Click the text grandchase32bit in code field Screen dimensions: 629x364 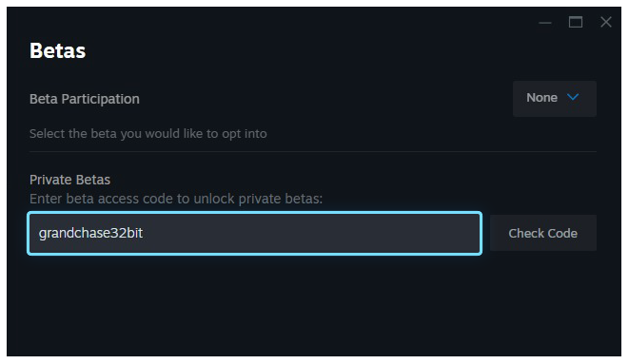click(90, 233)
